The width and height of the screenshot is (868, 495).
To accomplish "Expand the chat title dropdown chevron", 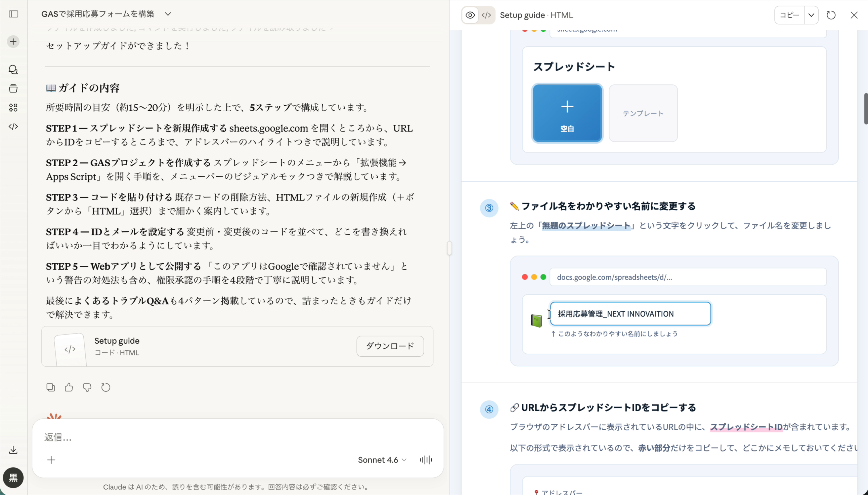I will click(x=168, y=14).
